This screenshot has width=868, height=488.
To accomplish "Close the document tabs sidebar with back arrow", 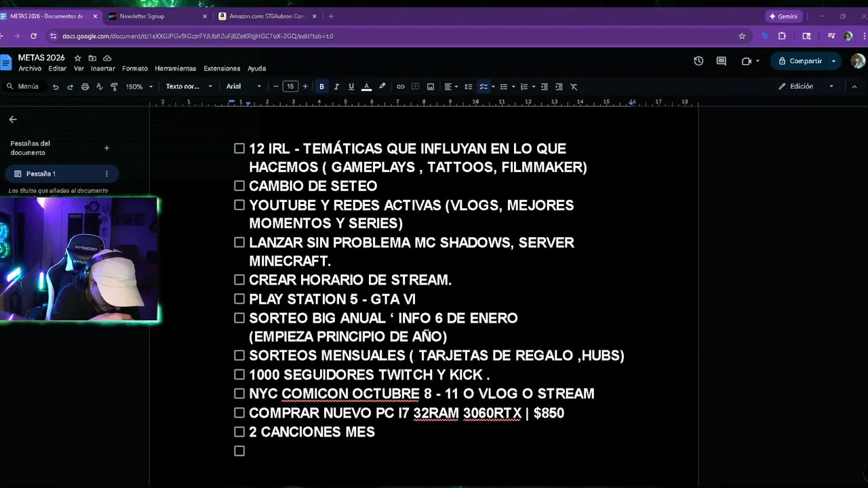I will [13, 119].
